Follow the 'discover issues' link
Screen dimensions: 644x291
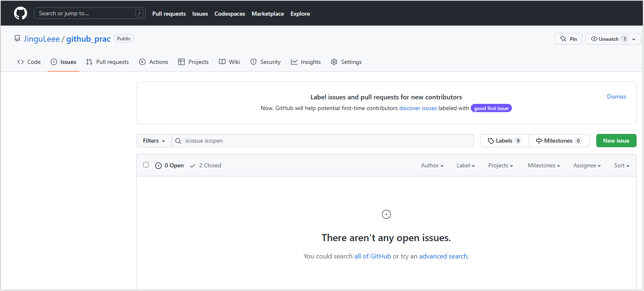418,108
